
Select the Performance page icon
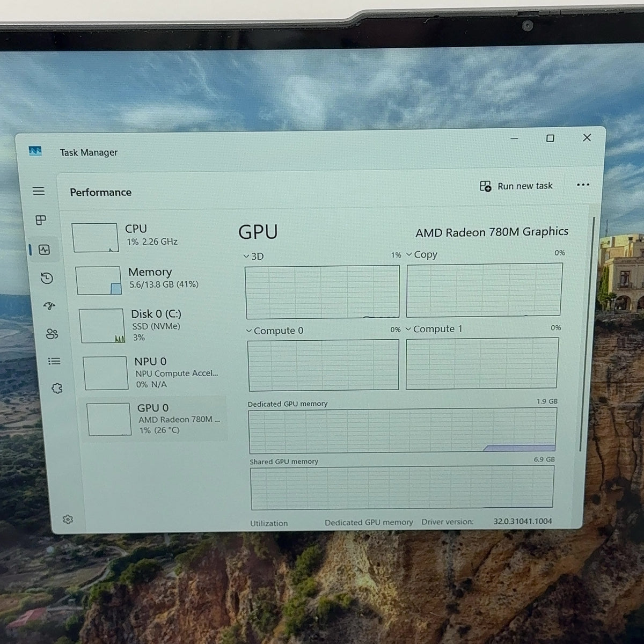[44, 250]
